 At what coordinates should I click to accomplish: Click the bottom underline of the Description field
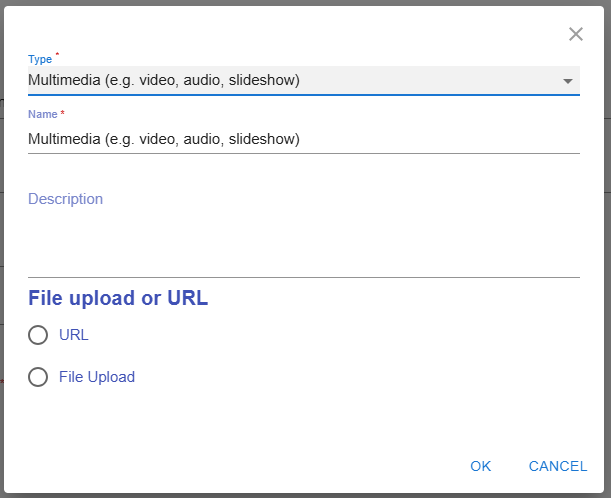pos(300,277)
